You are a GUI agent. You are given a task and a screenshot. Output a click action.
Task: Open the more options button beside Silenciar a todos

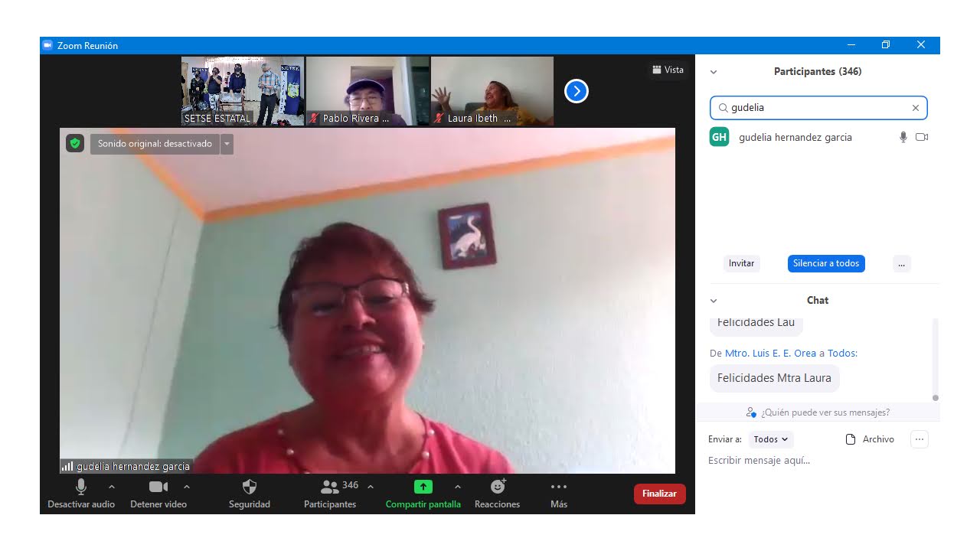(901, 263)
